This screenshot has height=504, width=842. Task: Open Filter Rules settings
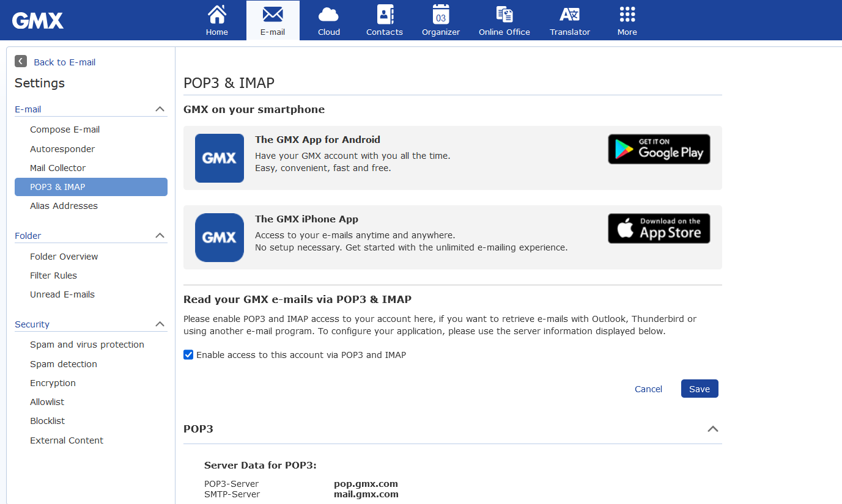coord(54,276)
